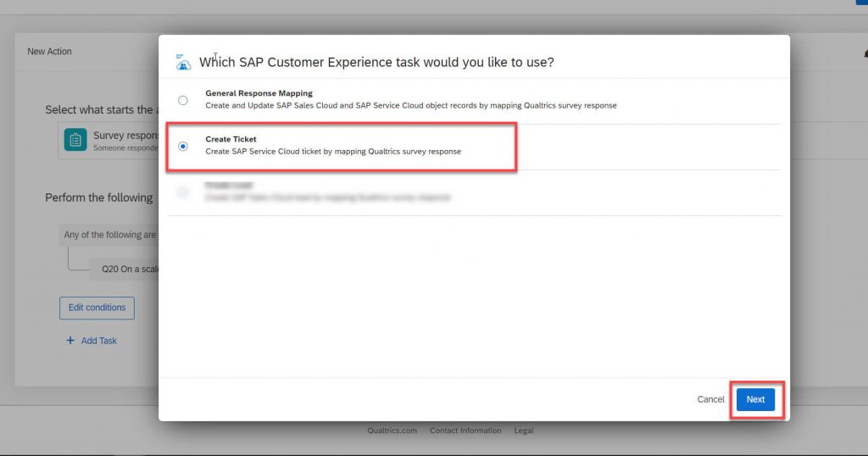The height and width of the screenshot is (456, 868).
Task: Click Edit conditions button
Action: pyautogui.click(x=97, y=308)
